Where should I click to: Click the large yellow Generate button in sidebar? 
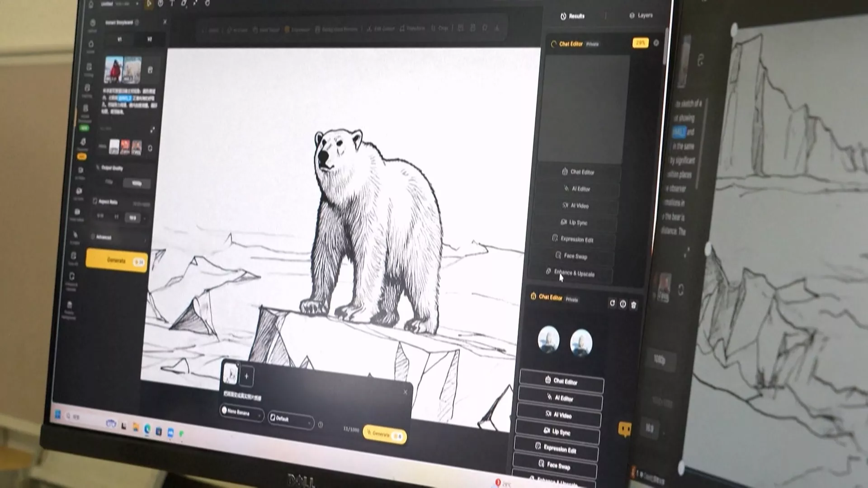(117, 261)
